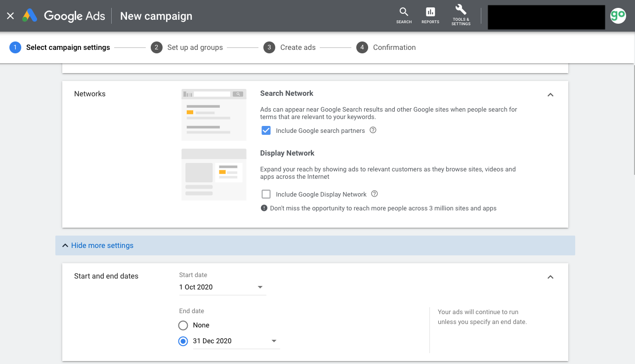The image size is (635, 364).
Task: Click the green account avatar
Action: [618, 15]
